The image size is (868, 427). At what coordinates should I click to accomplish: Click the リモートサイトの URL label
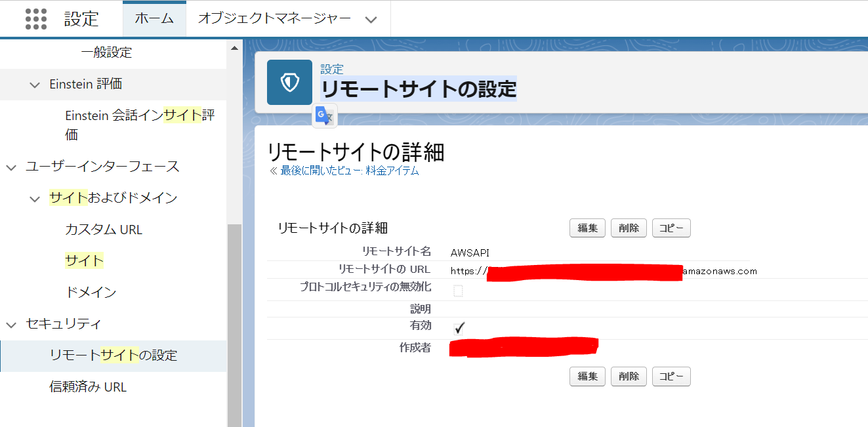click(384, 269)
